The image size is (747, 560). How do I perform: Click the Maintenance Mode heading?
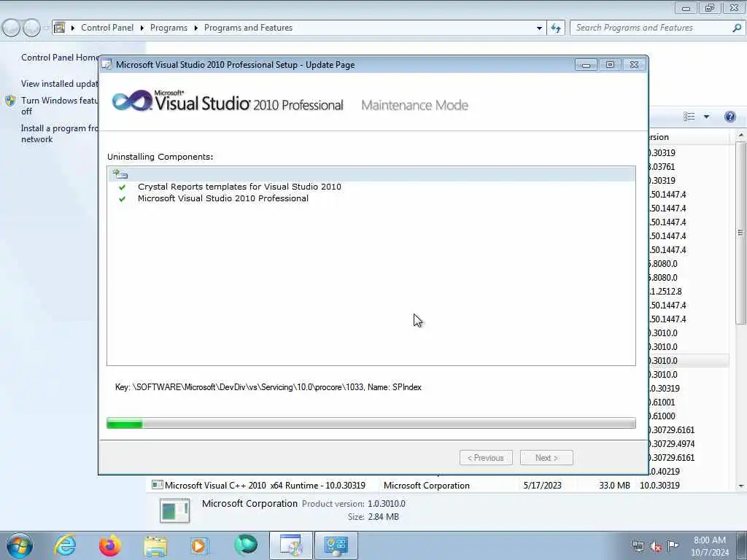point(414,105)
